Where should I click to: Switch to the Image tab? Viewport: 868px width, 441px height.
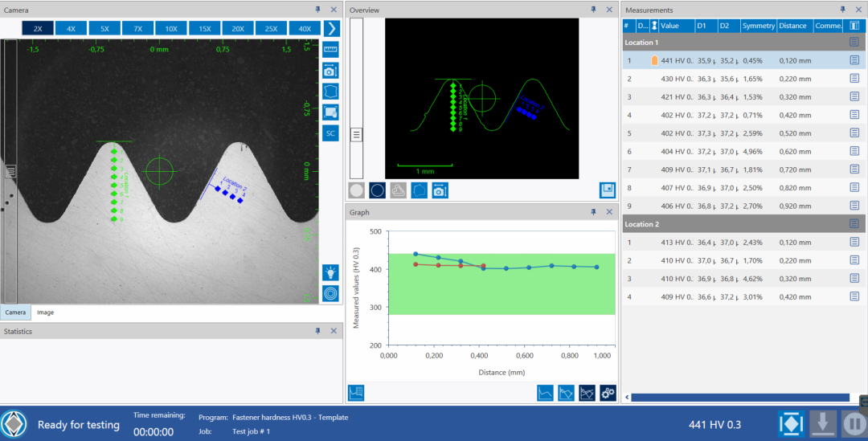(x=46, y=312)
